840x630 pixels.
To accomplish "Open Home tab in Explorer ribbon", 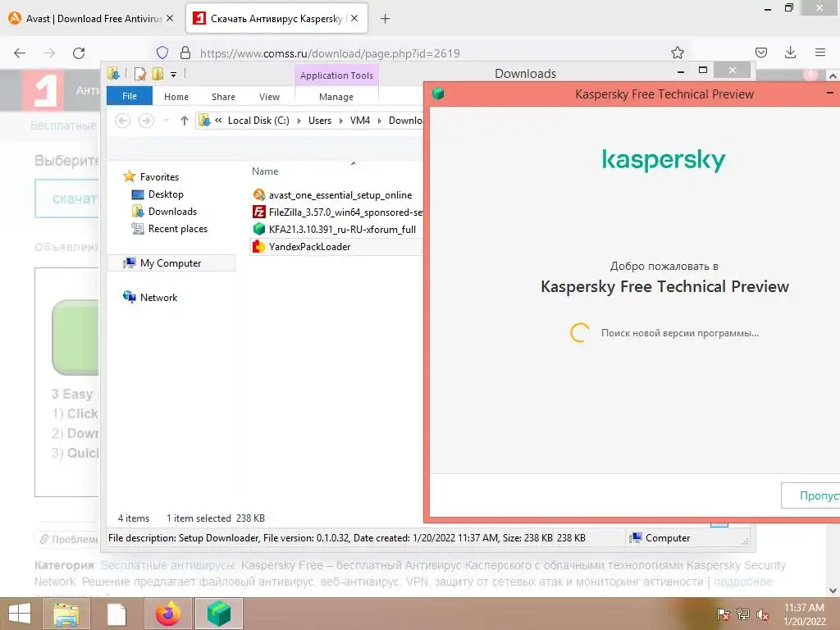I will [176, 97].
